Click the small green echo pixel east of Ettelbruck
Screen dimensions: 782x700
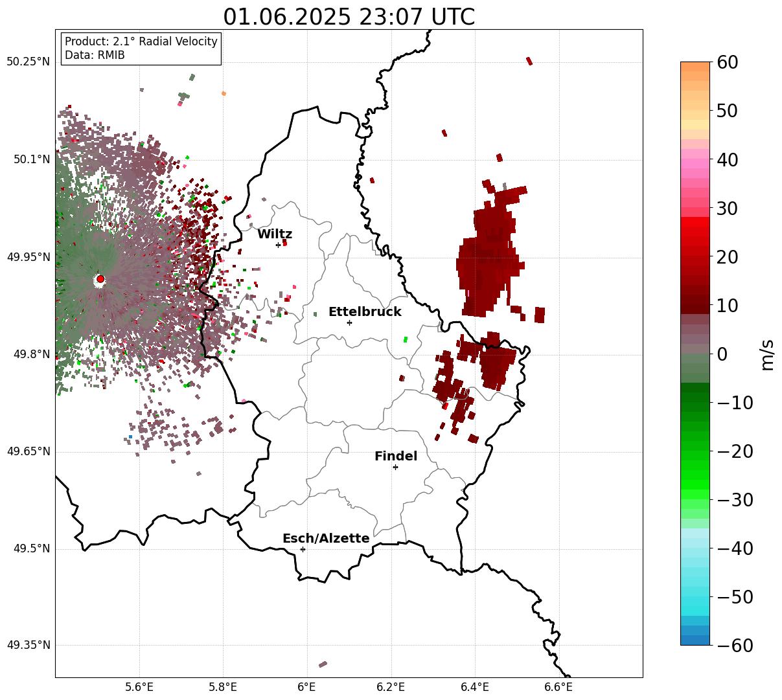click(x=406, y=339)
